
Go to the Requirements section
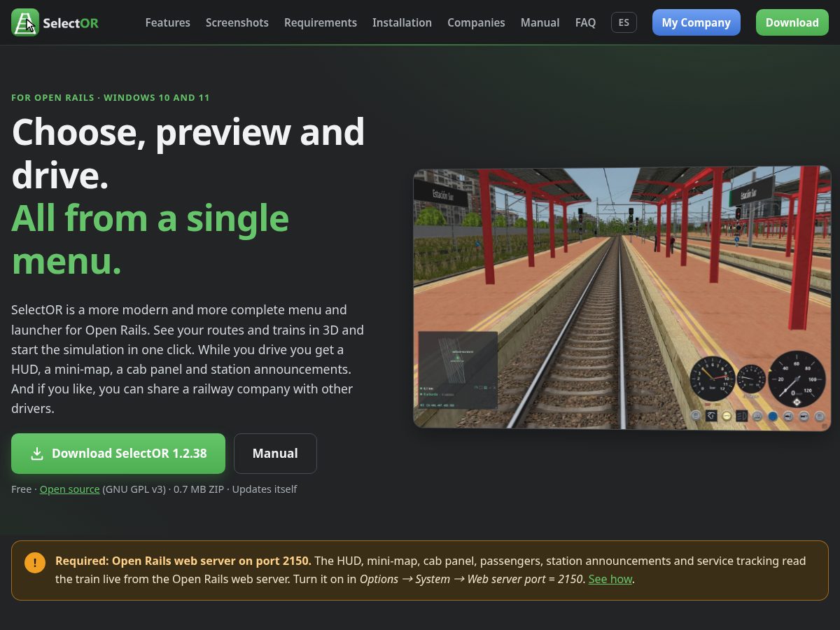tap(321, 22)
